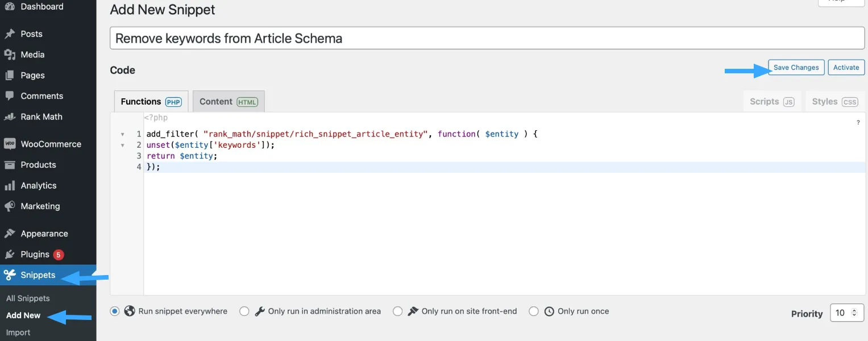Screen dimensions: 868x341
Task: Collapse code fold arrow on line 1
Action: click(x=123, y=135)
